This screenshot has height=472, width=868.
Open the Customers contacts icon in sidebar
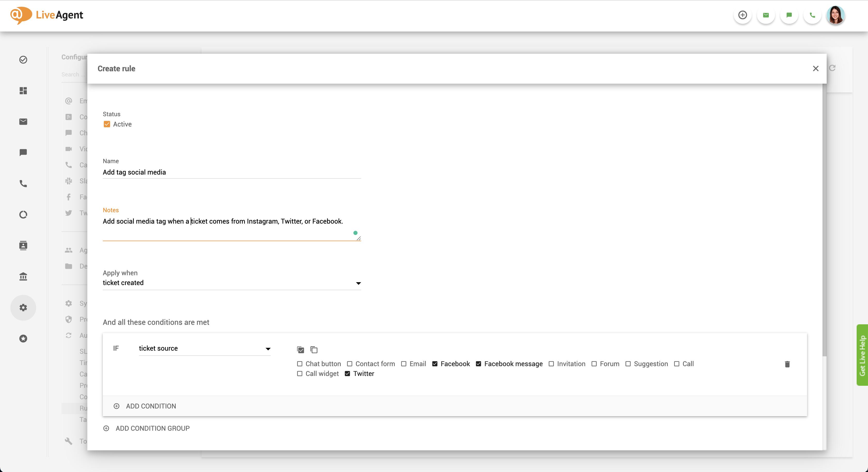[x=23, y=246]
